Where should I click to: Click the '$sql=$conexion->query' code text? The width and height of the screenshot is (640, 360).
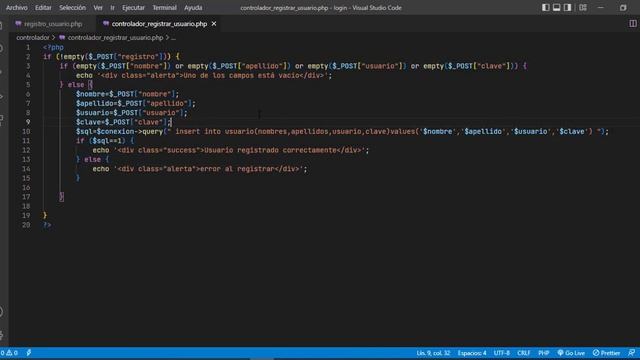click(x=119, y=131)
